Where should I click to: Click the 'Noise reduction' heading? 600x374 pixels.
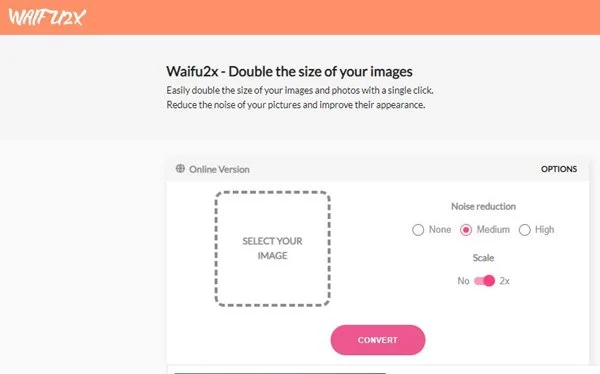(x=483, y=206)
